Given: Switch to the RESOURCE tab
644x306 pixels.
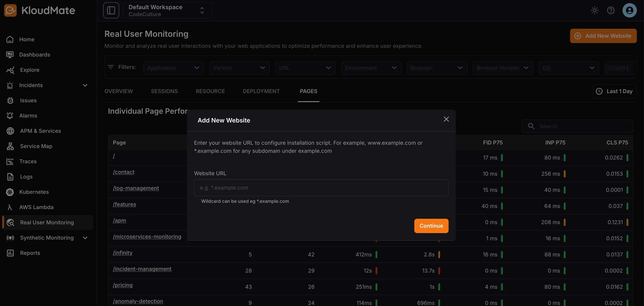Looking at the screenshot, I should [x=210, y=91].
